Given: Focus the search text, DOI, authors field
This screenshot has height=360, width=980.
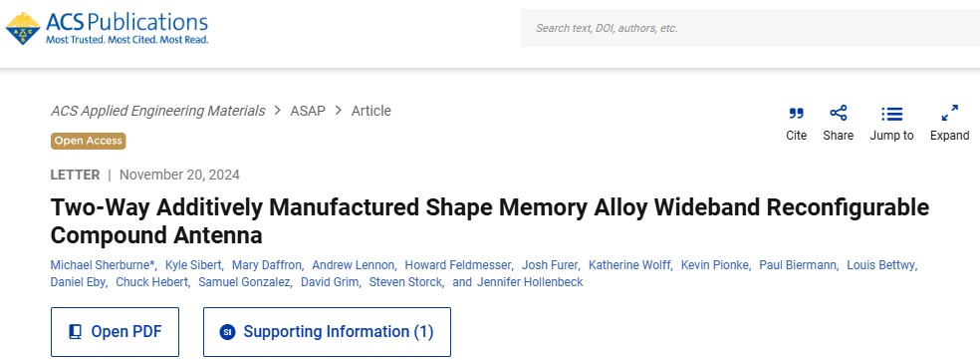Looking at the screenshot, I should tap(750, 28).
